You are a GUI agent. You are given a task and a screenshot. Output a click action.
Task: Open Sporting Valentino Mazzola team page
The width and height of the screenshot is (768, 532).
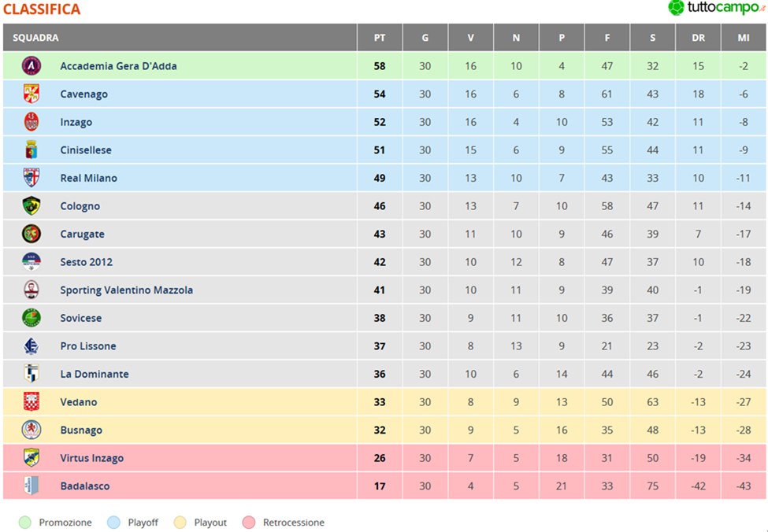[x=126, y=290]
